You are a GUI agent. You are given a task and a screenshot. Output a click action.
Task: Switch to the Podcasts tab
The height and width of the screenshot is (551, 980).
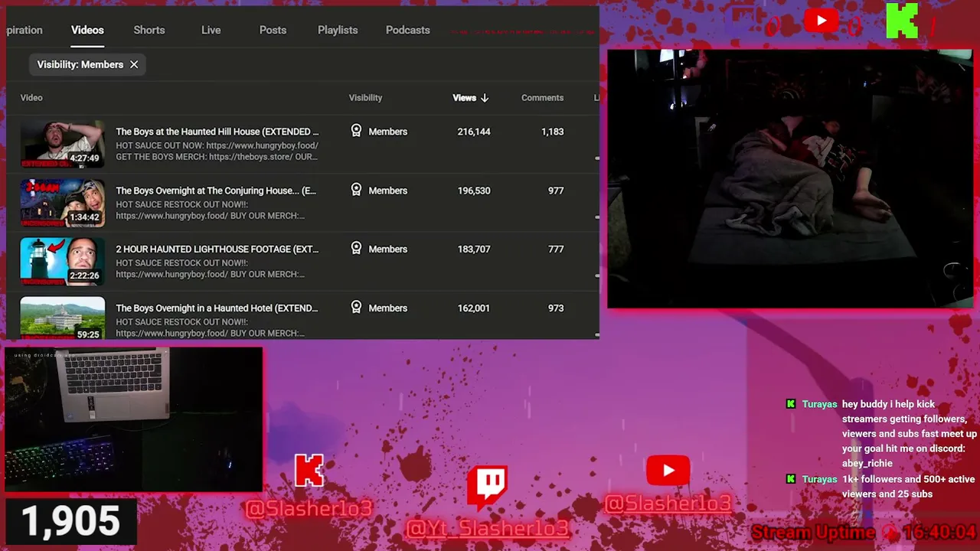(x=408, y=30)
